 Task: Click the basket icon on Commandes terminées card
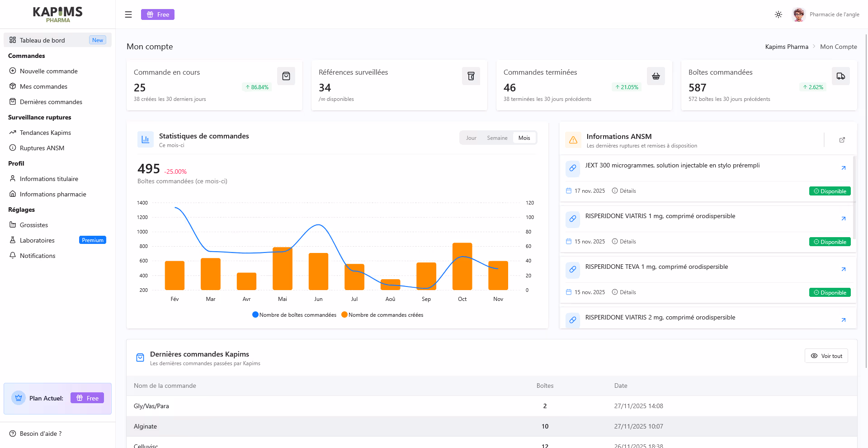point(656,76)
